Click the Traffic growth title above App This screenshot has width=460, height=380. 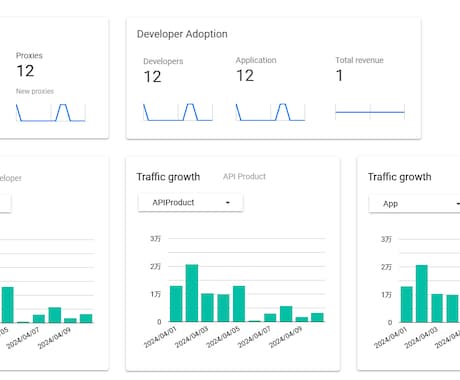pos(399,177)
